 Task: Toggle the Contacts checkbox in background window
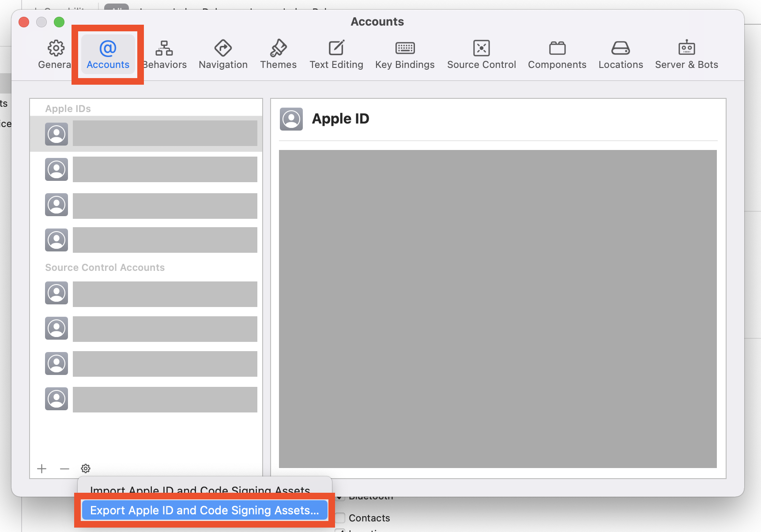pyautogui.click(x=340, y=518)
